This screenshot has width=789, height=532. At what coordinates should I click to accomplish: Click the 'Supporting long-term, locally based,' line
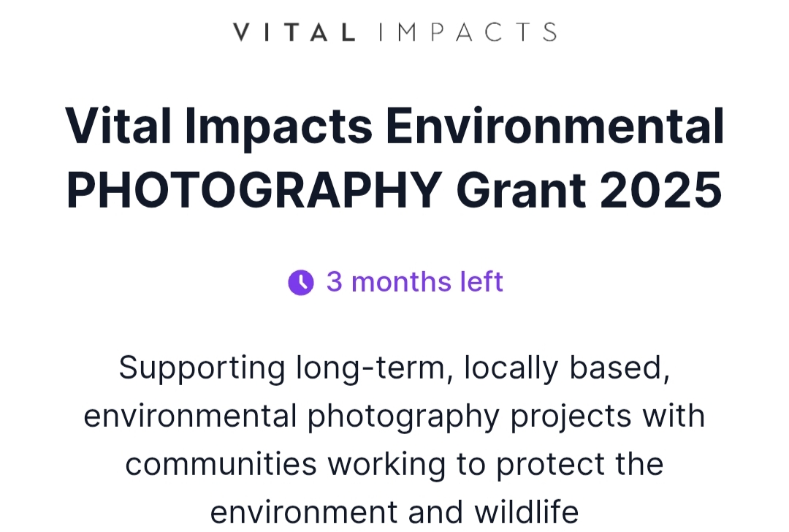[394, 368]
